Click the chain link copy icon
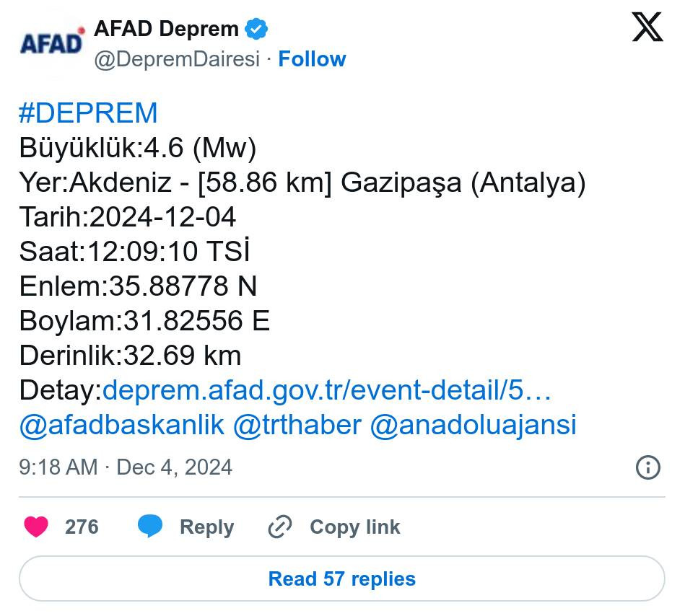 [279, 527]
